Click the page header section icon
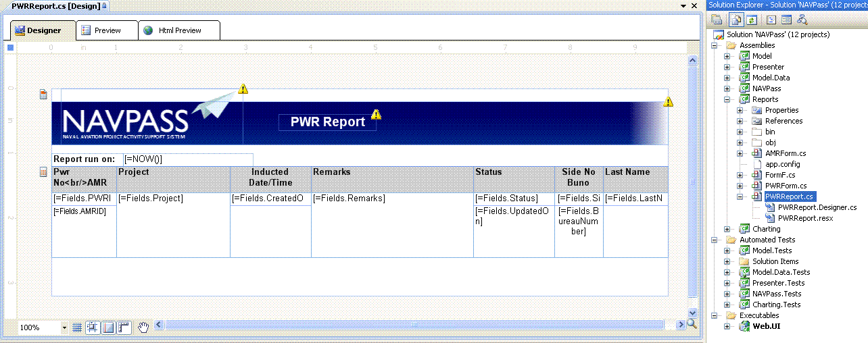The image size is (868, 343). pyautogui.click(x=43, y=94)
